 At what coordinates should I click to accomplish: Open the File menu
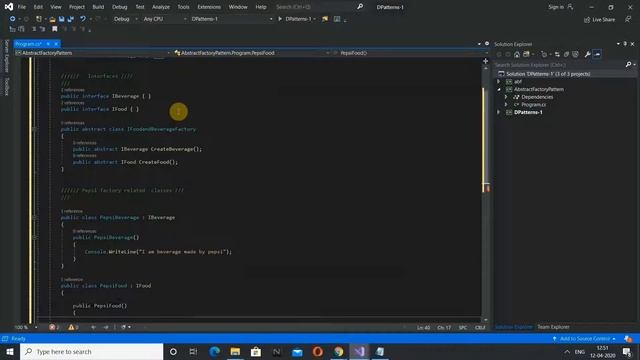[22, 7]
